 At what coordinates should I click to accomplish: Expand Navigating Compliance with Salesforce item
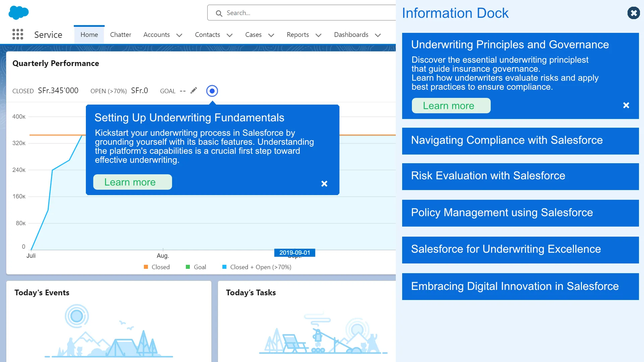pos(520,141)
